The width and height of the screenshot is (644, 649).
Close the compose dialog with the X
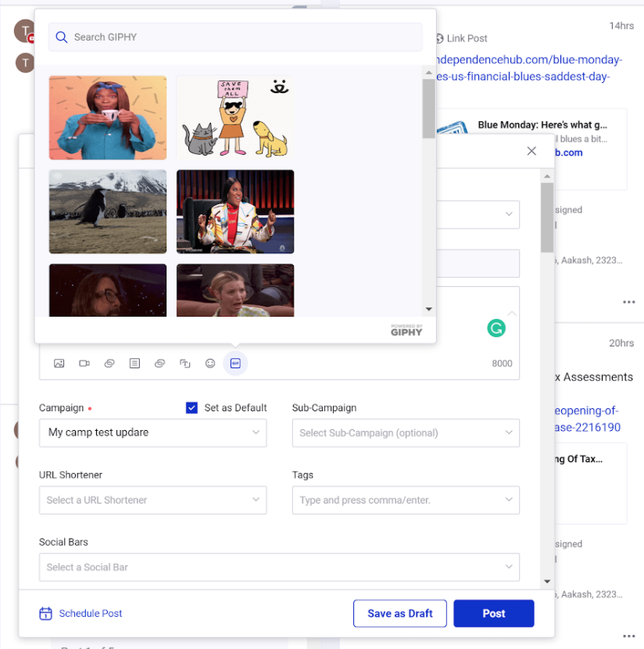[531, 151]
